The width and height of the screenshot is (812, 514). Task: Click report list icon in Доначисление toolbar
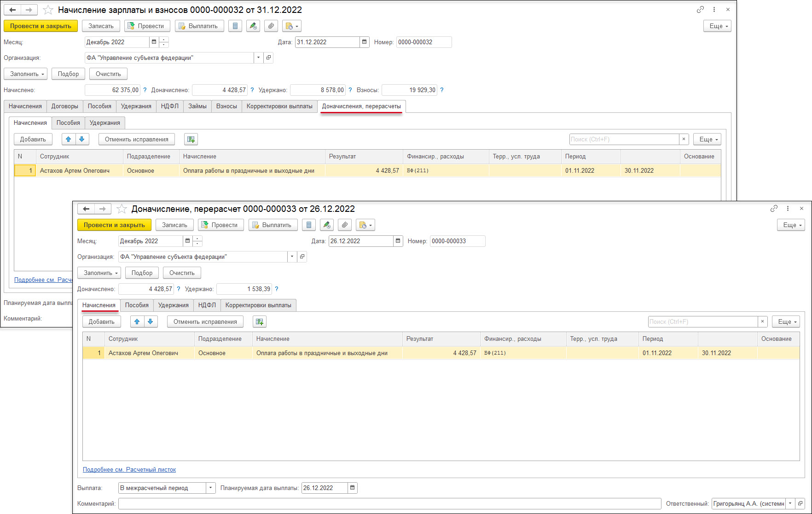[x=309, y=225]
